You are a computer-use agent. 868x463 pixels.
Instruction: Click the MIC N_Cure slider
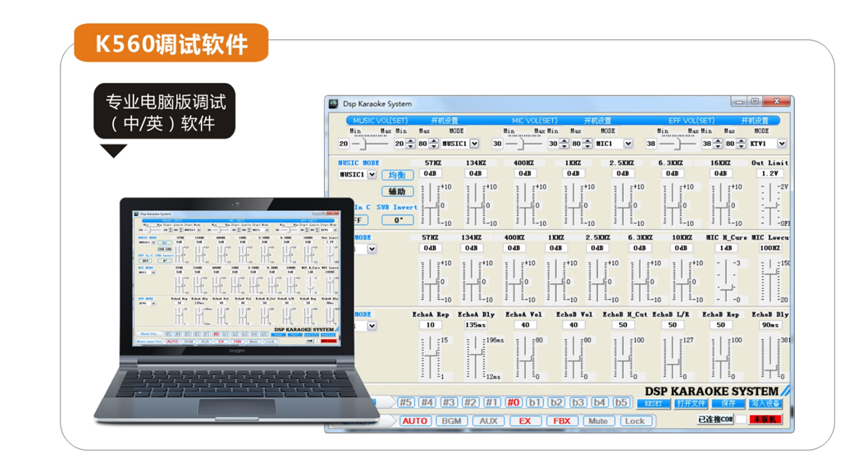point(726,282)
